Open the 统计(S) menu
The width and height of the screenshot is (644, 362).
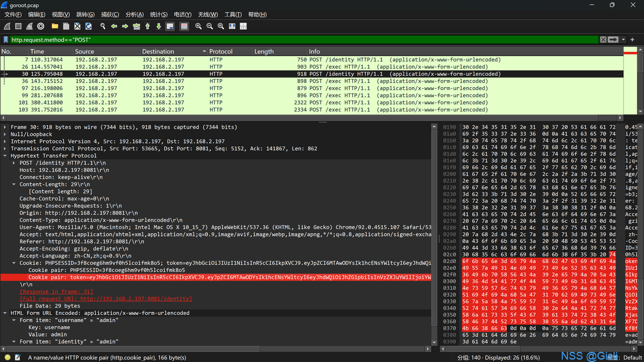coord(159,14)
